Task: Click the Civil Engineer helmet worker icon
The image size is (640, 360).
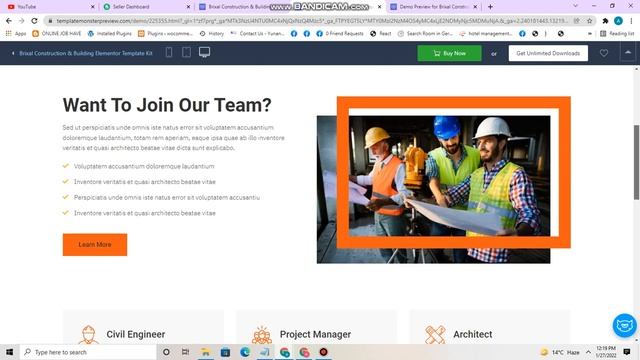Action: (x=89, y=335)
